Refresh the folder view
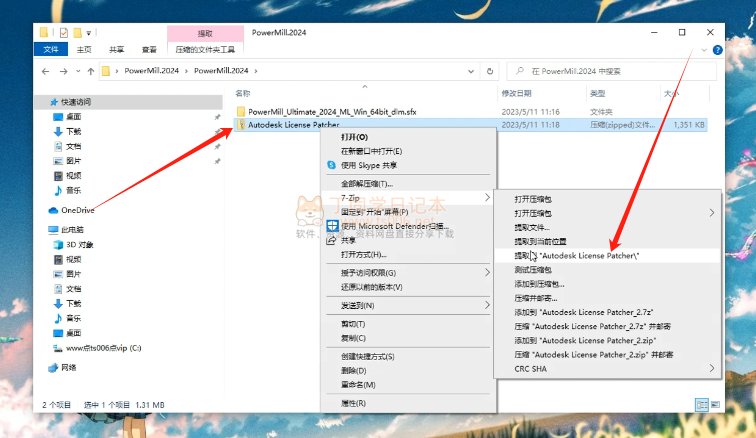This screenshot has width=756, height=438. [x=490, y=71]
